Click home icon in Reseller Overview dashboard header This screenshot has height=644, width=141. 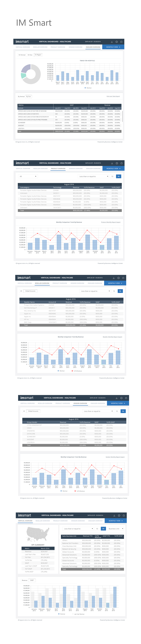[x=123, y=278]
